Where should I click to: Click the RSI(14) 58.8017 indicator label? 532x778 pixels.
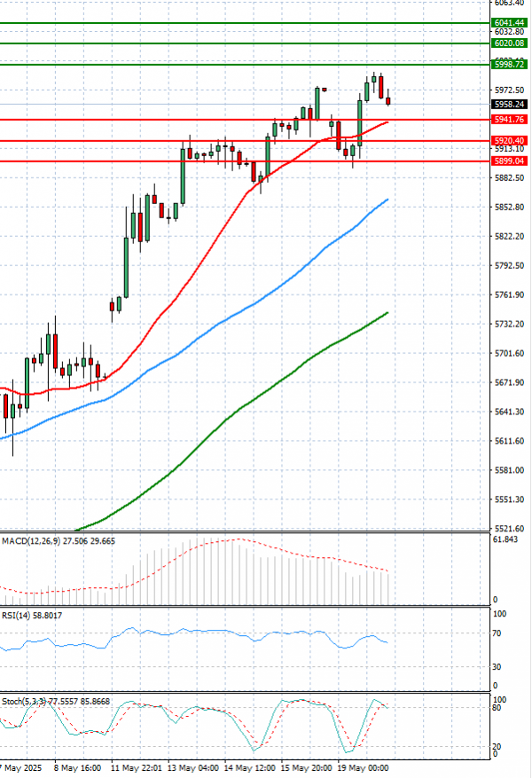[x=32, y=616]
